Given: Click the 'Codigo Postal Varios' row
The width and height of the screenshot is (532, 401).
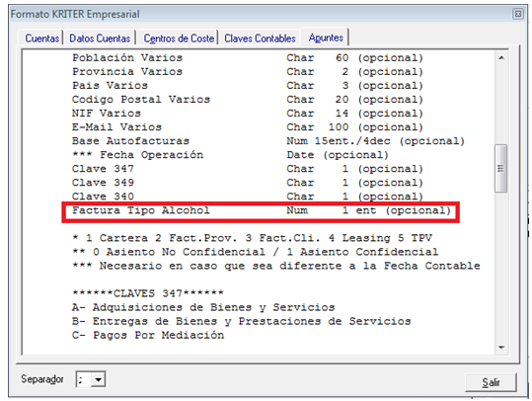Looking at the screenshot, I should [248, 100].
